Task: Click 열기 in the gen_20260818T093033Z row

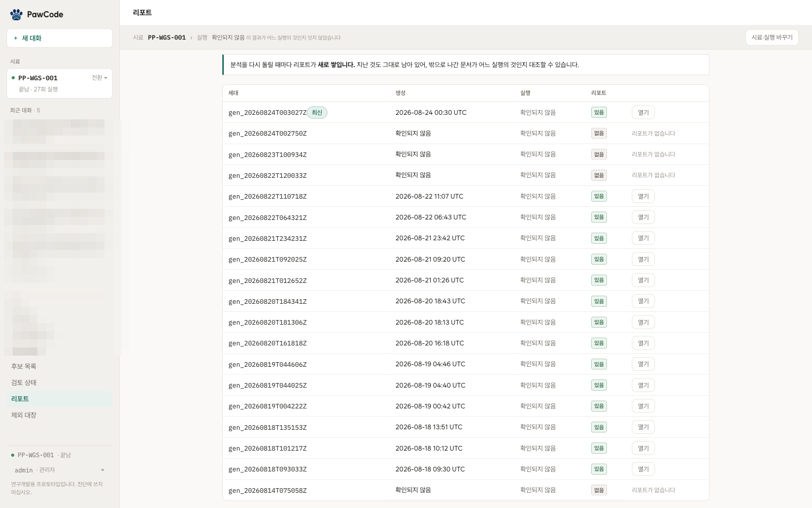Action: tap(643, 469)
